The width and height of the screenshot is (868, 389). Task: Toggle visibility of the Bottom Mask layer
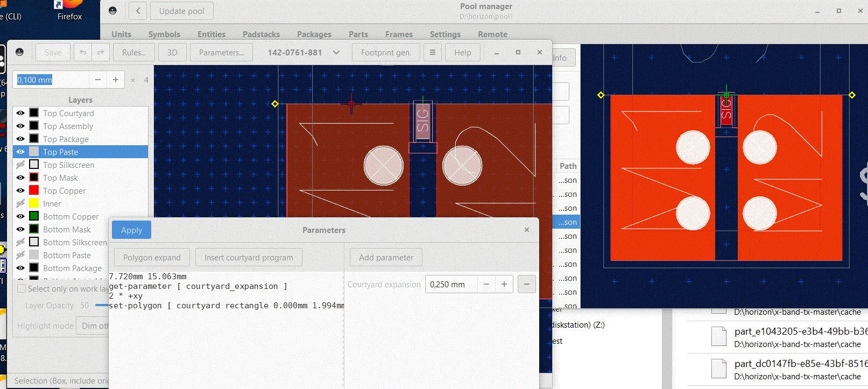coord(20,229)
